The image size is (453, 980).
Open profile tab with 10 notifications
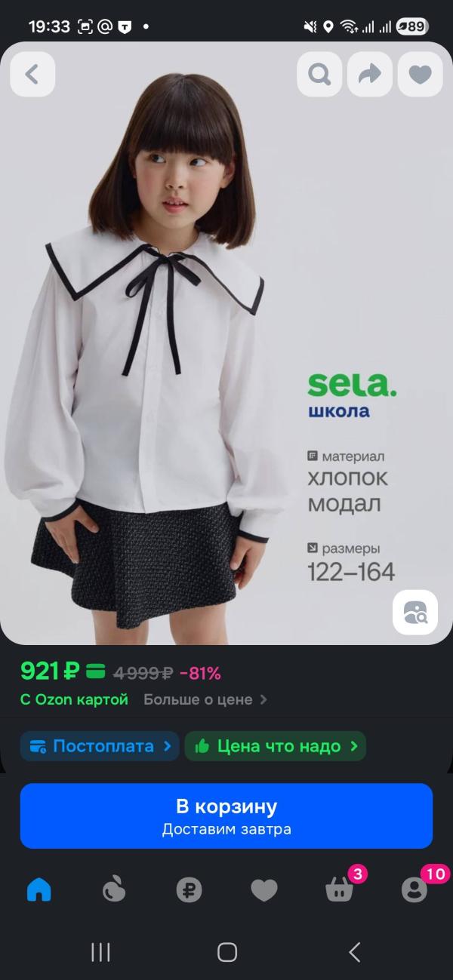(x=414, y=889)
